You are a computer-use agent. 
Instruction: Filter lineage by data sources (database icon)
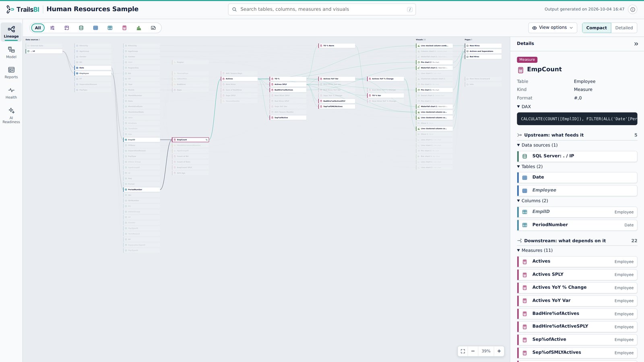pos(81,28)
